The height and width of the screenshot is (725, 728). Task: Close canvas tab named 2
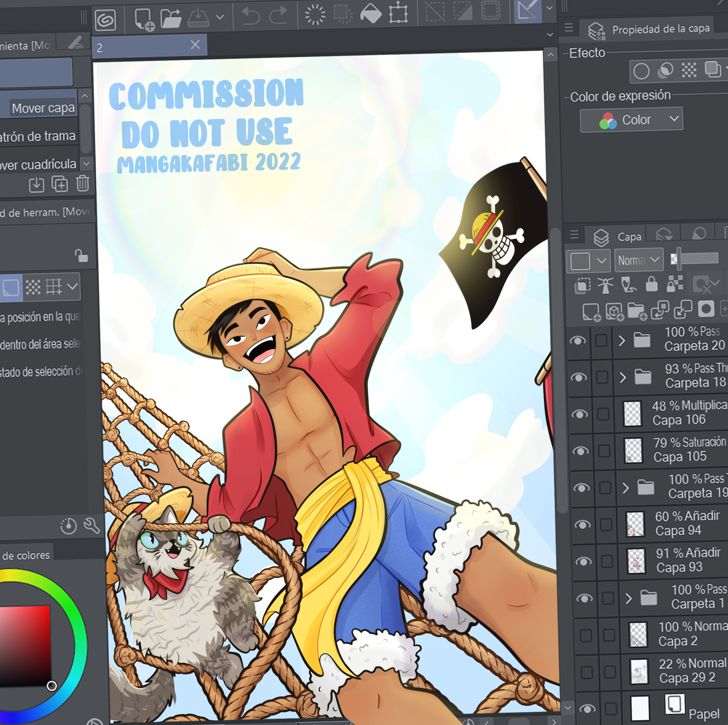(x=195, y=45)
